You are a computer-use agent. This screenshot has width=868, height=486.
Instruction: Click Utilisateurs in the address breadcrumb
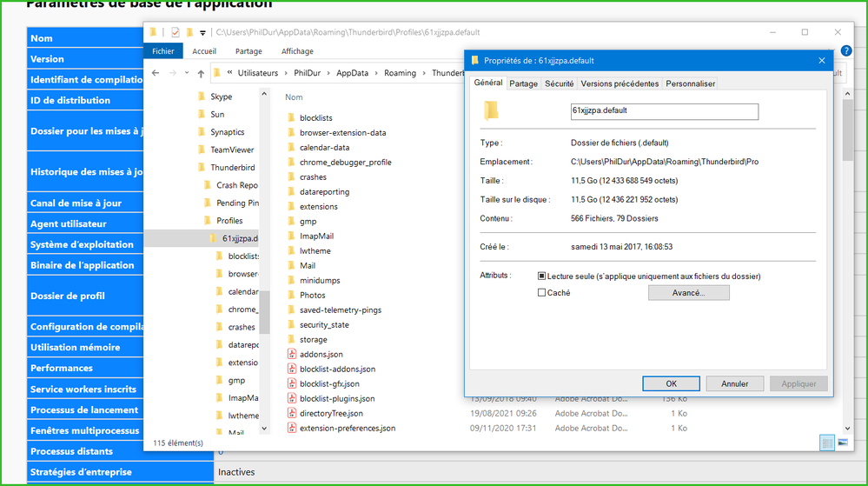coord(258,73)
